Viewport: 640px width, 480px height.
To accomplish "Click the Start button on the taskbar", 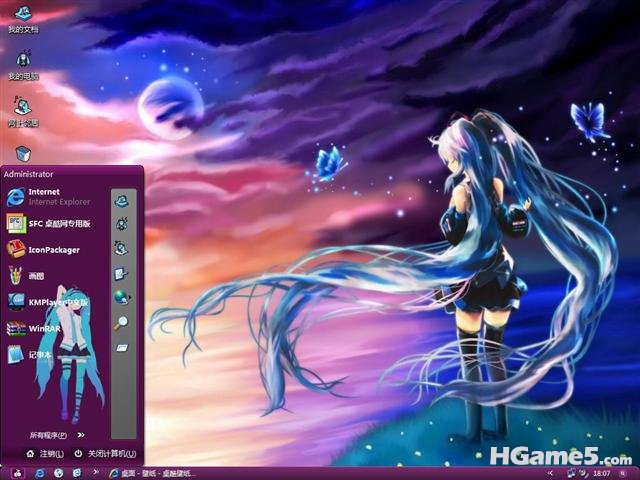I will tap(17, 473).
